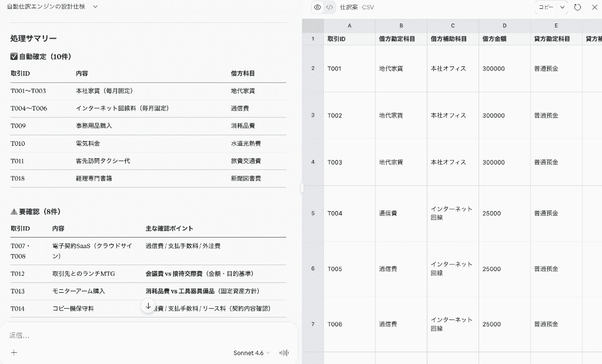Click the T006 cell in the spreadsheet
This screenshot has height=364, width=602.
[349, 324]
